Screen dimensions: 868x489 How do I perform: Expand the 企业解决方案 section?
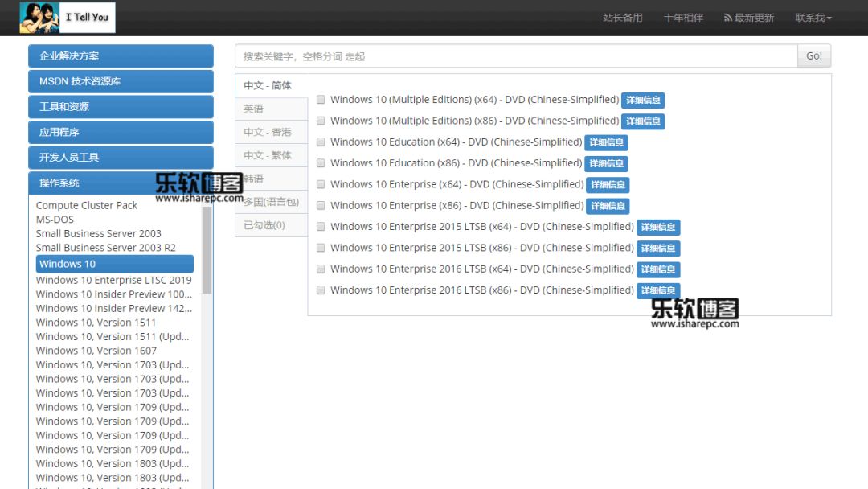[121, 56]
